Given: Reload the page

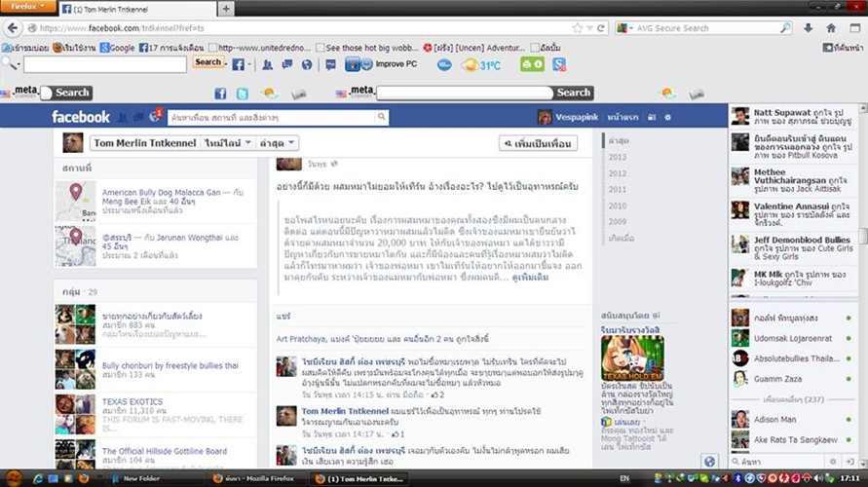Looking at the screenshot, I should coord(601,27).
